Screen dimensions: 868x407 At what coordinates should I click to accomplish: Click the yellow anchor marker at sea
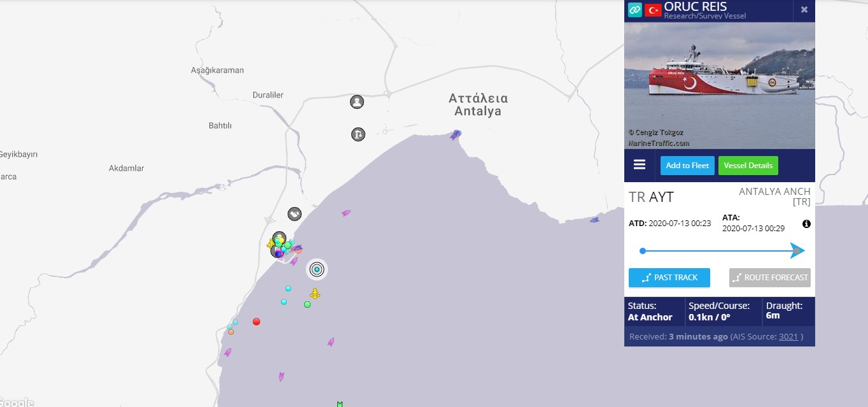point(314,294)
